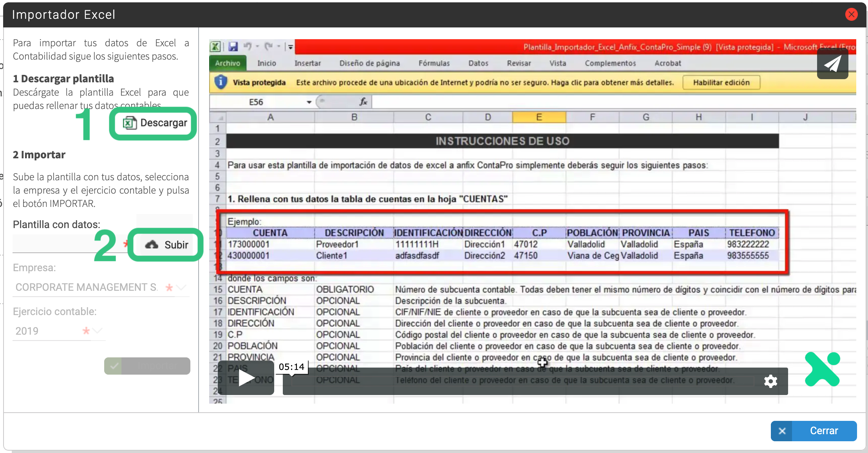Screen dimensions: 868x453
Task: Switch to the Fórmulas ribbon tab
Action: (434, 63)
